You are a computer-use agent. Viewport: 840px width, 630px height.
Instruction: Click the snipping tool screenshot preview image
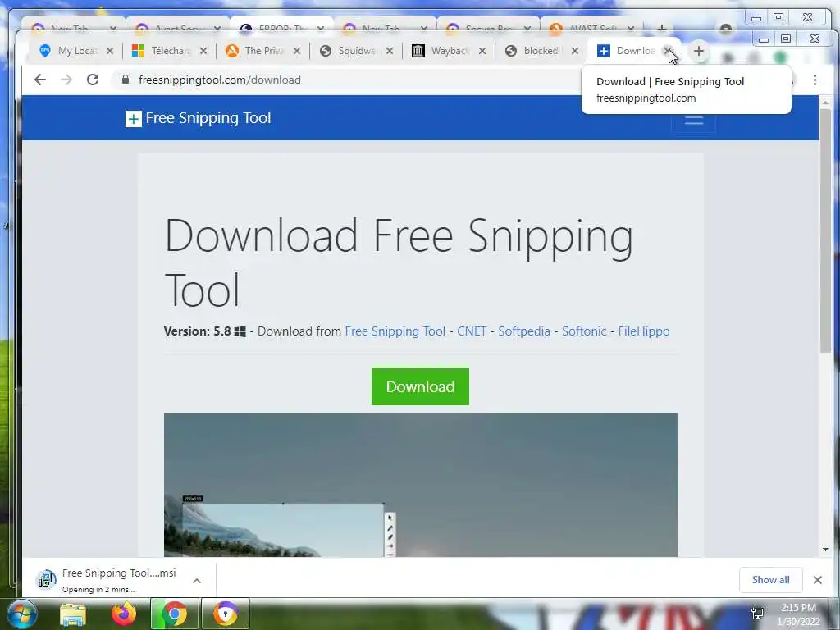coord(421,485)
